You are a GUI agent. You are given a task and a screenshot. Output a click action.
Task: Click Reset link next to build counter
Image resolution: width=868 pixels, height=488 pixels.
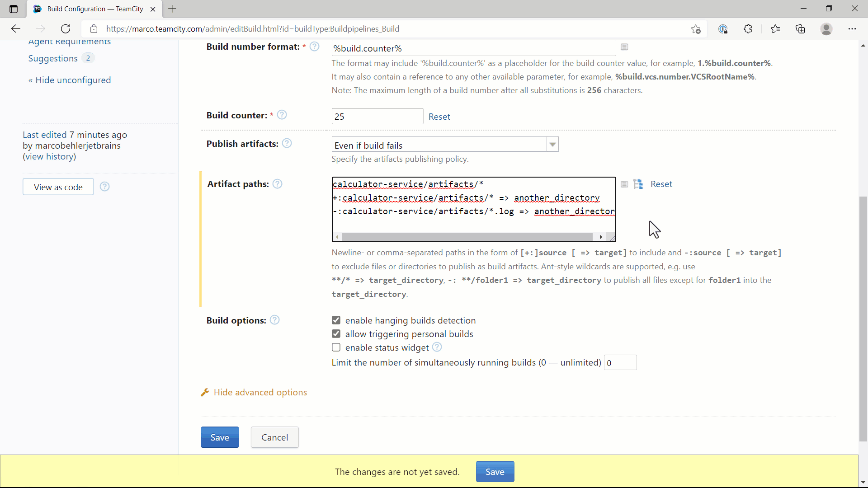pyautogui.click(x=439, y=117)
